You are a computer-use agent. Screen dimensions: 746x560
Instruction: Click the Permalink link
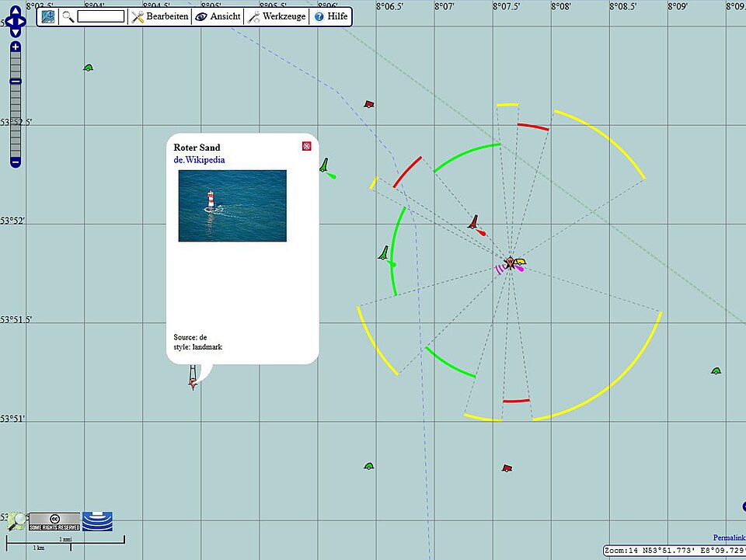tap(729, 537)
